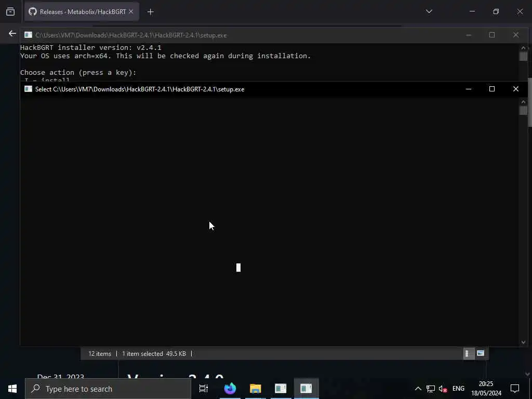Open the front console window system menu icon

29,89
